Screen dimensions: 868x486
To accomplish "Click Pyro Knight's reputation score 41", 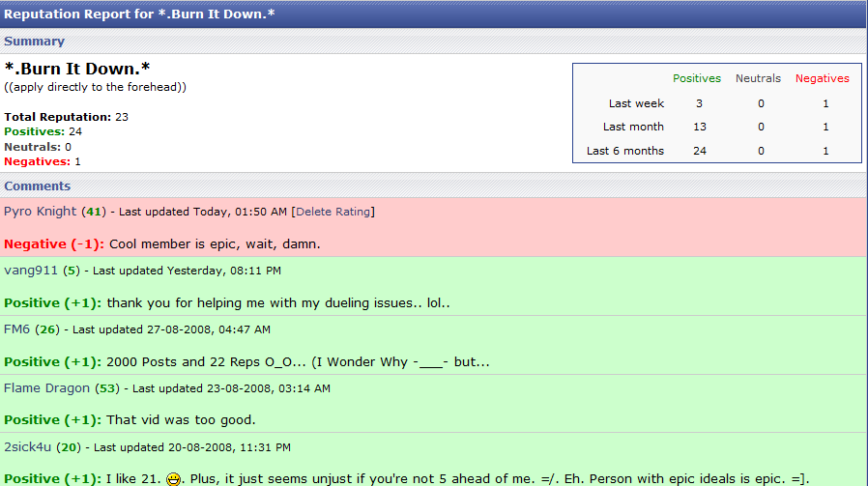I will (x=93, y=212).
